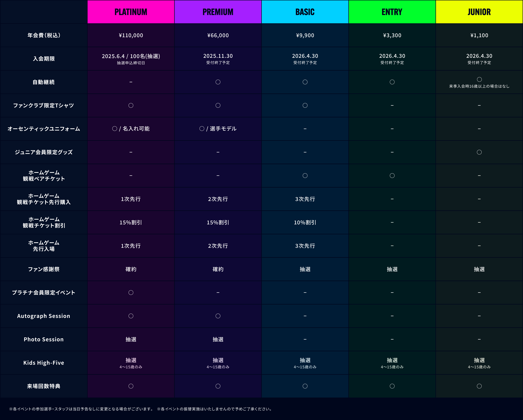523x420 pixels.
Task: Click the JUNIOR 抽選 cell for ファン感謝祭
Action: coord(479,269)
